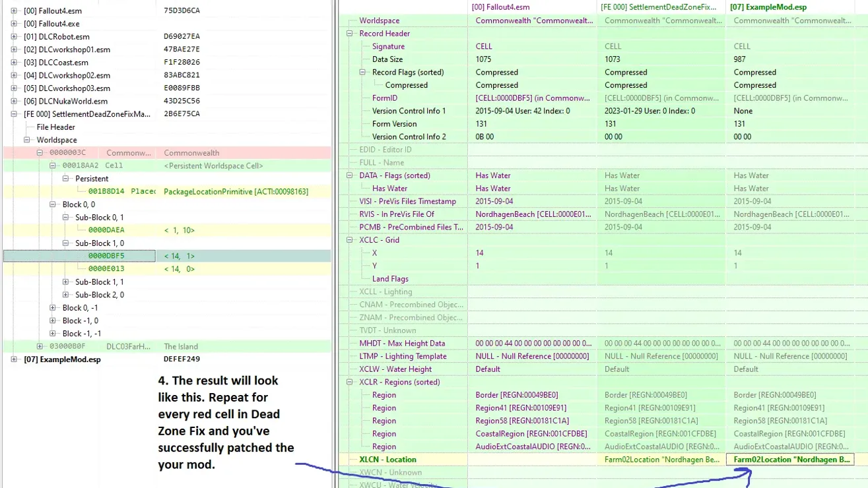Screen dimensions: 868x488
Task: Collapse the Record Header section
Action: click(350, 34)
